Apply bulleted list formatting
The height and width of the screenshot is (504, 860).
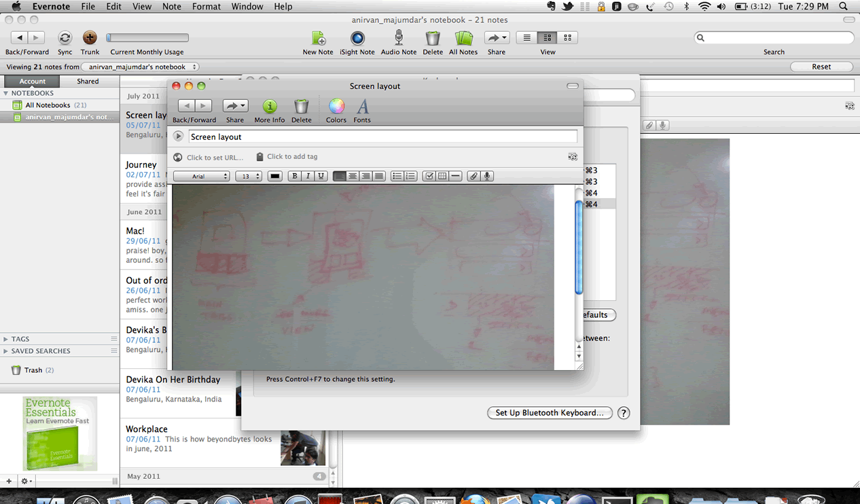coord(397,176)
